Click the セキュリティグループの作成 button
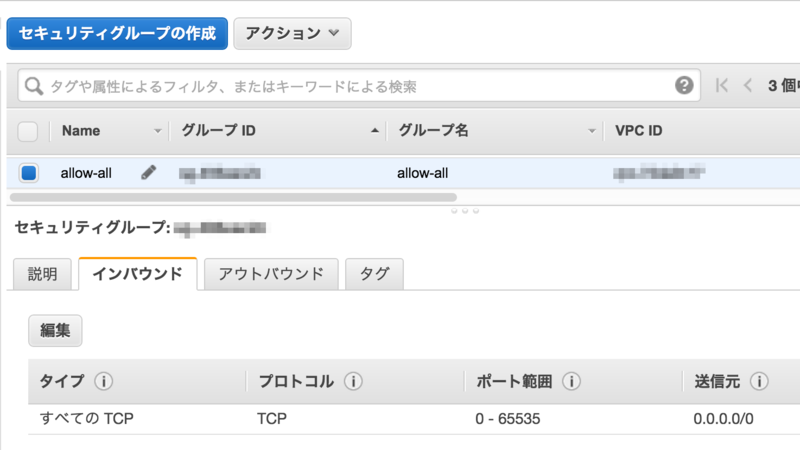 point(117,33)
